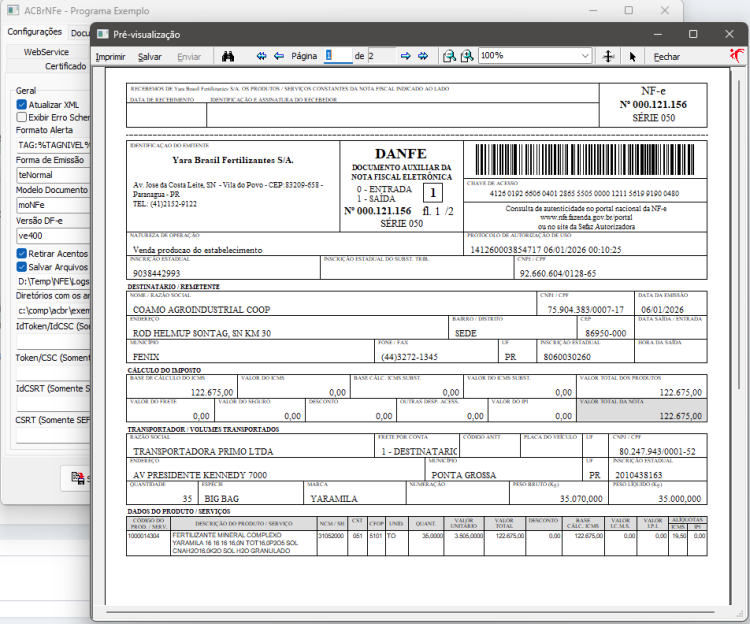This screenshot has height=624, width=750.
Task: Open the Versão DF-e ve400 dropdown
Action: [x=53, y=236]
